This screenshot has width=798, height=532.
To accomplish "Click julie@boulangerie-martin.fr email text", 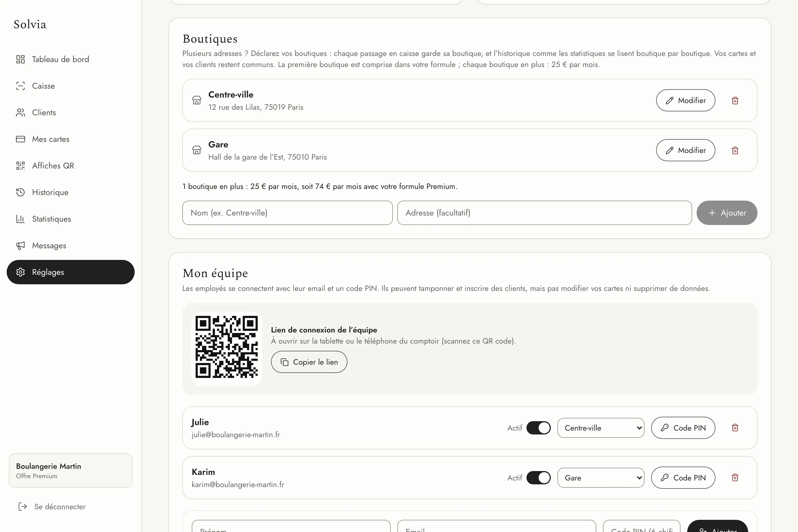I will point(236,435).
